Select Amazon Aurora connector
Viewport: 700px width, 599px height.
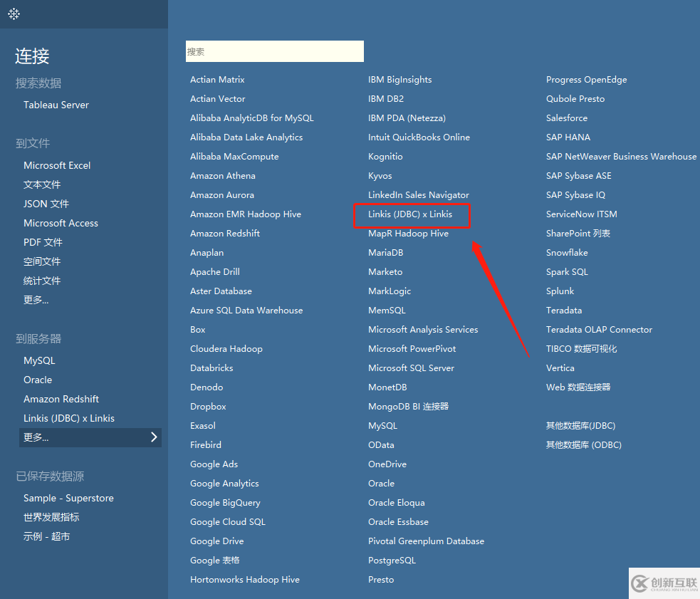(x=222, y=195)
